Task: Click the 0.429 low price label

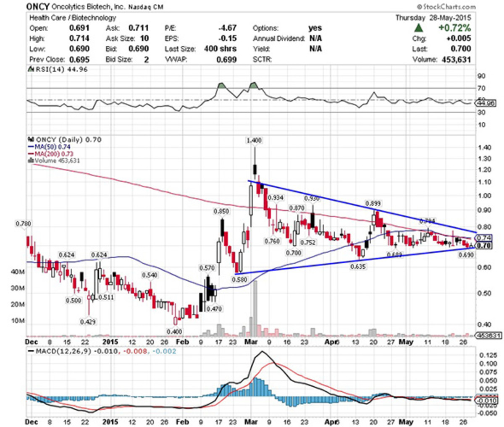Action: pos(88,322)
